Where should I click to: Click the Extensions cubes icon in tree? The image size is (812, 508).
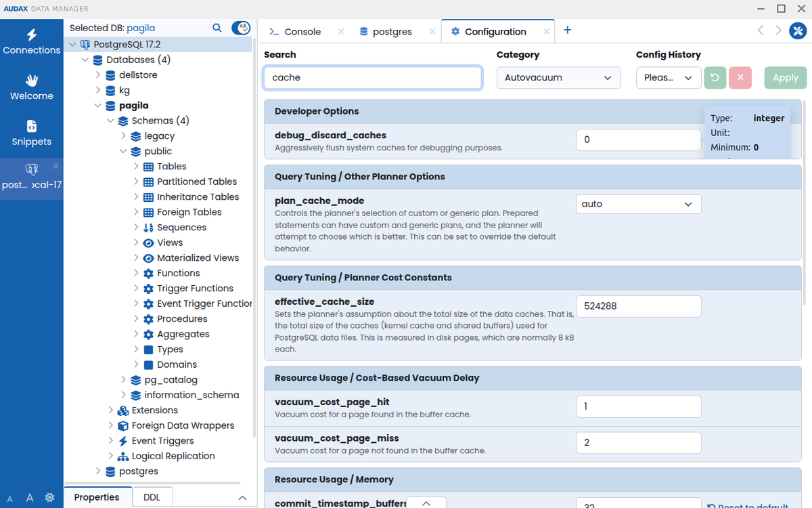(x=123, y=410)
